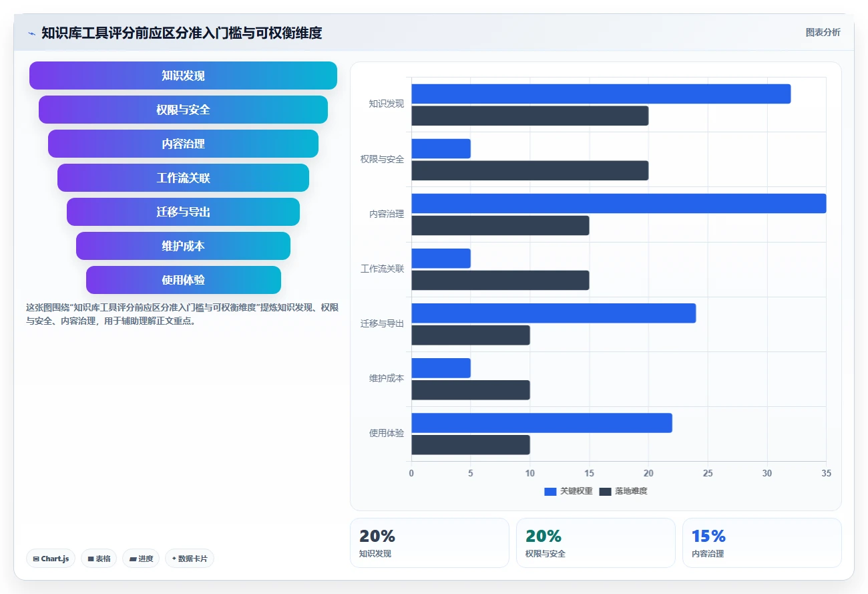Select the 数据卡片 tag chip

[190, 559]
